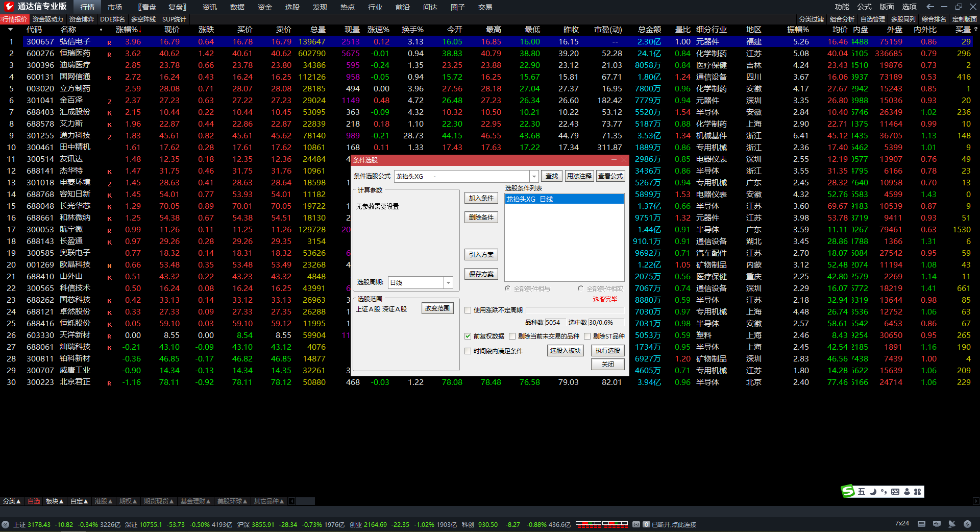Select stock row 600276 恒瑞医药
The height and width of the screenshot is (532, 980).
click(x=490, y=53)
